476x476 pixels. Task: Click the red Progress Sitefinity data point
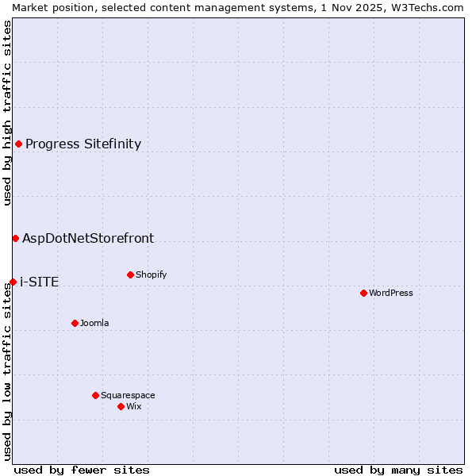(18, 144)
